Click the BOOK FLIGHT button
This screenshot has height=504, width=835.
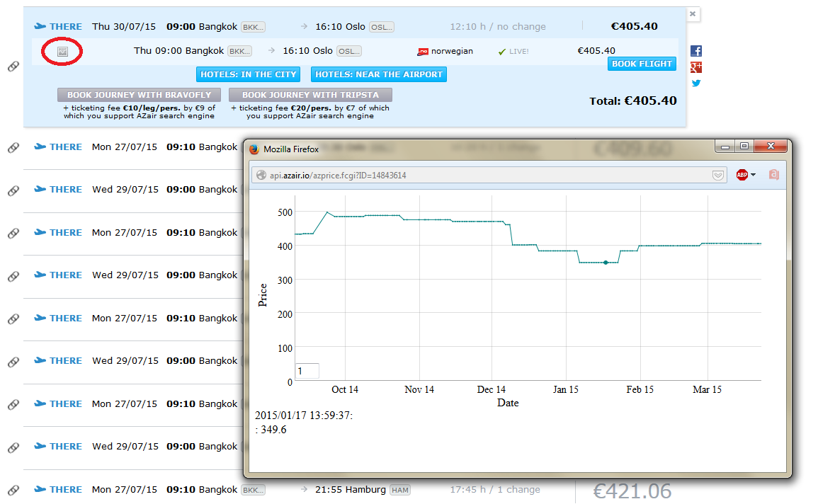642,64
